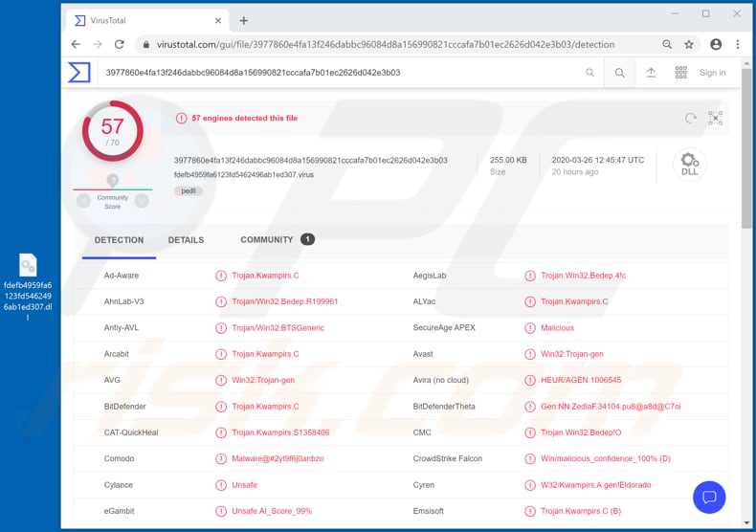The image size is (756, 532).
Task: Click the address bar zoom magnifier icon
Action: tap(667, 44)
